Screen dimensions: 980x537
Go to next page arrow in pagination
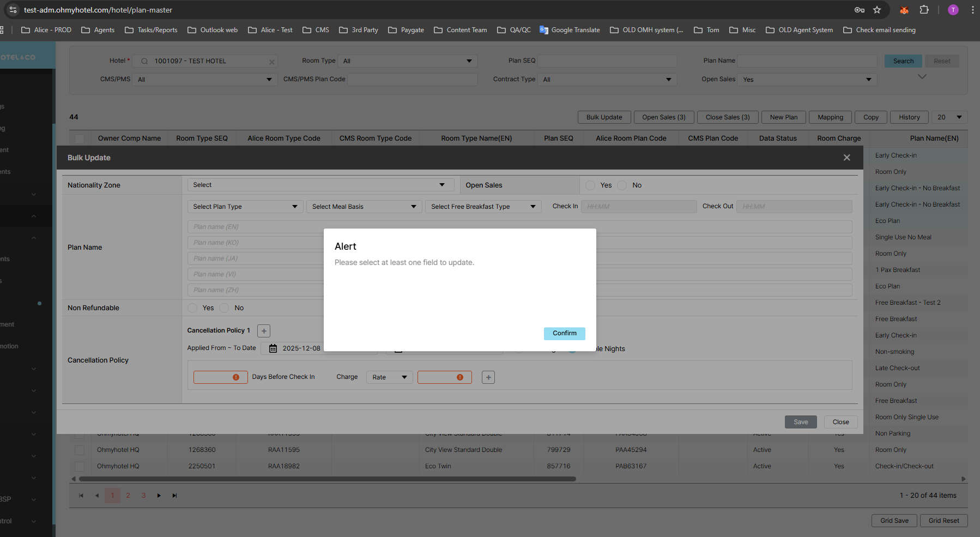[159, 496]
